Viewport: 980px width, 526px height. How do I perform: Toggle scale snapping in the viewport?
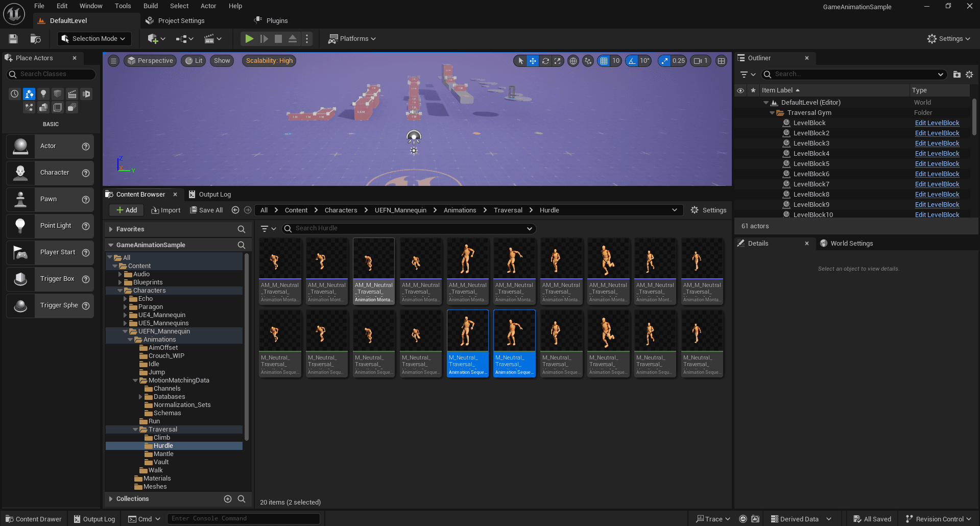tap(664, 61)
